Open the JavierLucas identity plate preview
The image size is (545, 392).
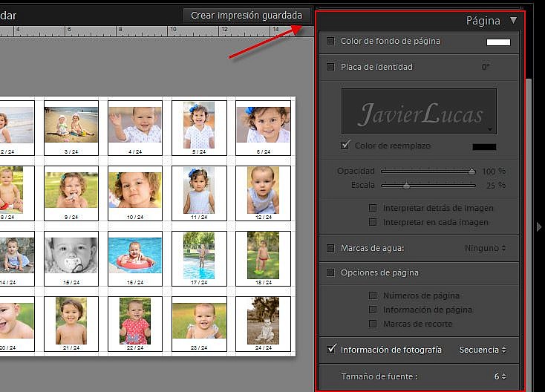click(420, 111)
